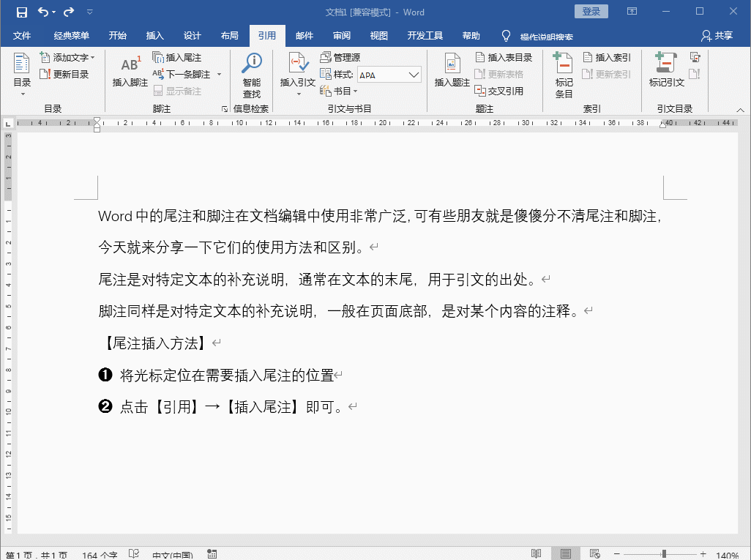Image resolution: width=751 pixels, height=560 pixels.
Task: Click the Sign in (登录) button
Action: tap(591, 12)
